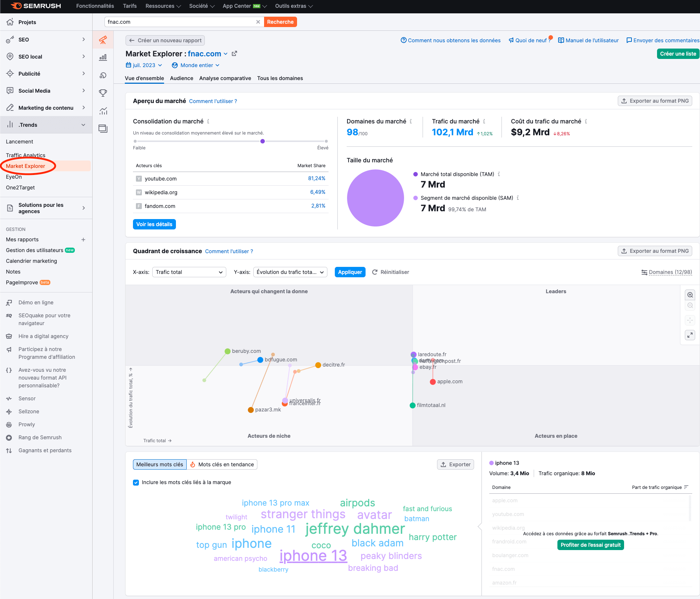Click the trophy icon in sidebar strip
The height and width of the screenshot is (599, 700).
click(103, 93)
